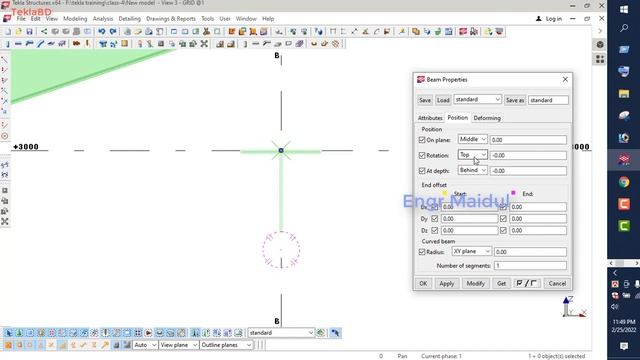
Task: Click the black X-shaped icon in second toolbar
Action: click(204, 44)
